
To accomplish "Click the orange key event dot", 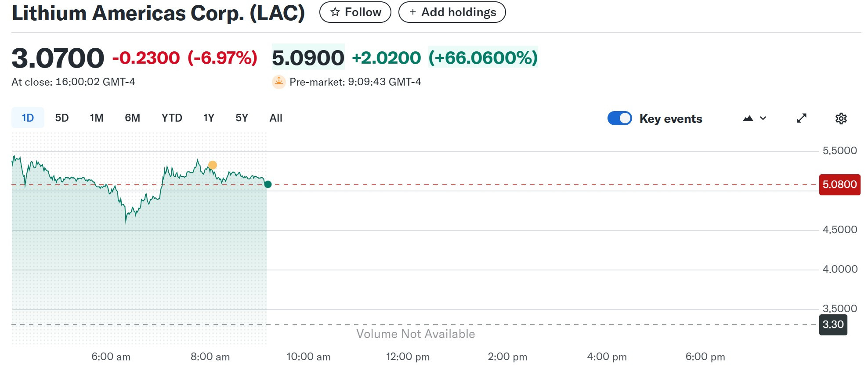I will click(212, 165).
